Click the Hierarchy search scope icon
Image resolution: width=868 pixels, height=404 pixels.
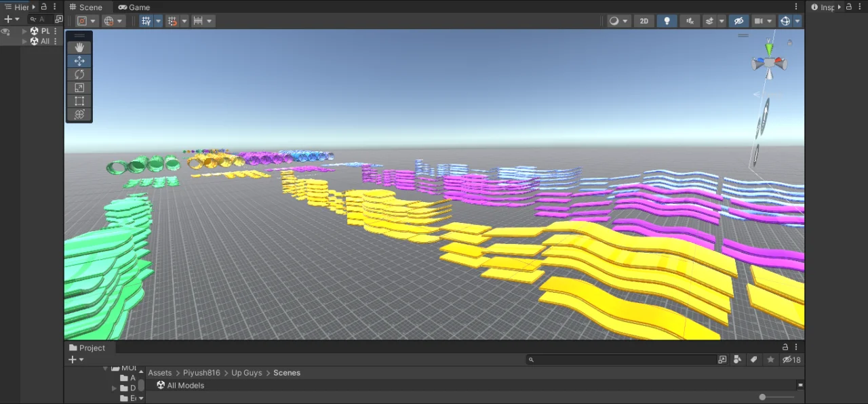[x=59, y=19]
